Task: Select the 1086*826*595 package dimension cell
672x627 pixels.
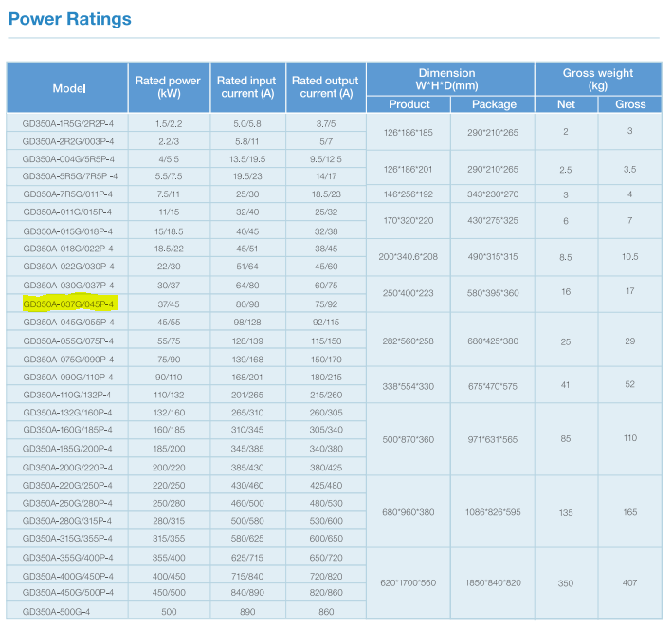Action: [x=493, y=512]
